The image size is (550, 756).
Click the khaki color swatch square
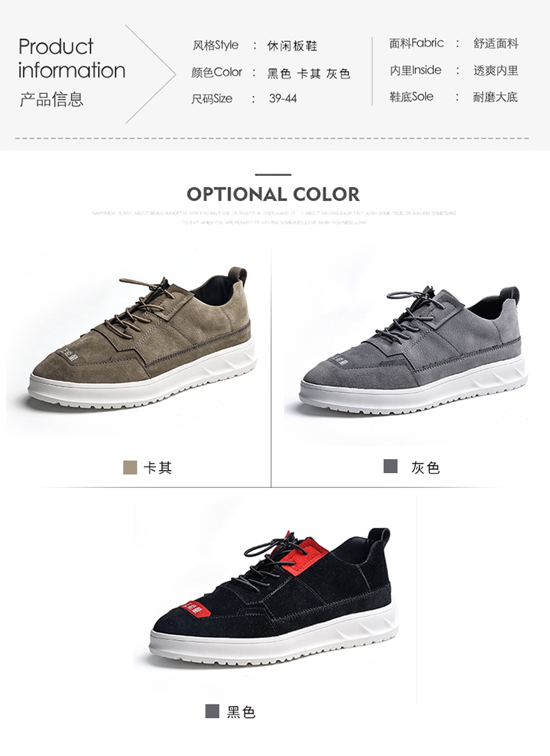pos(130,467)
